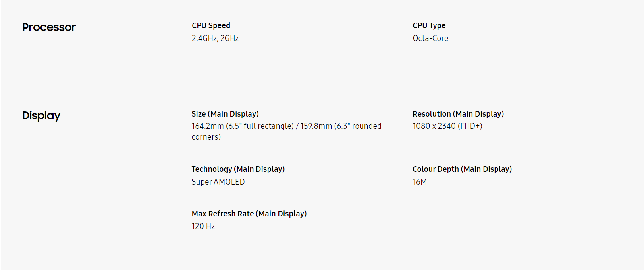Click the Display section heading
The height and width of the screenshot is (270, 644).
(x=41, y=115)
